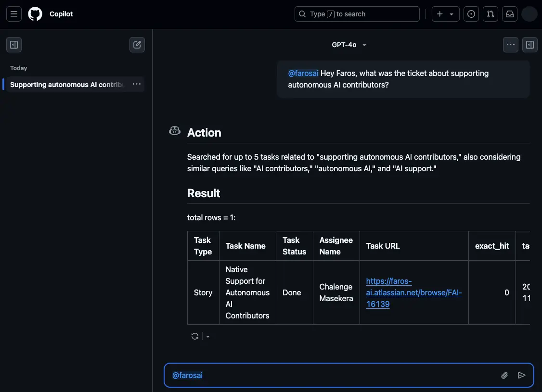
Task: Select the Supporting autonomous AI contributors conversation
Action: [67, 84]
